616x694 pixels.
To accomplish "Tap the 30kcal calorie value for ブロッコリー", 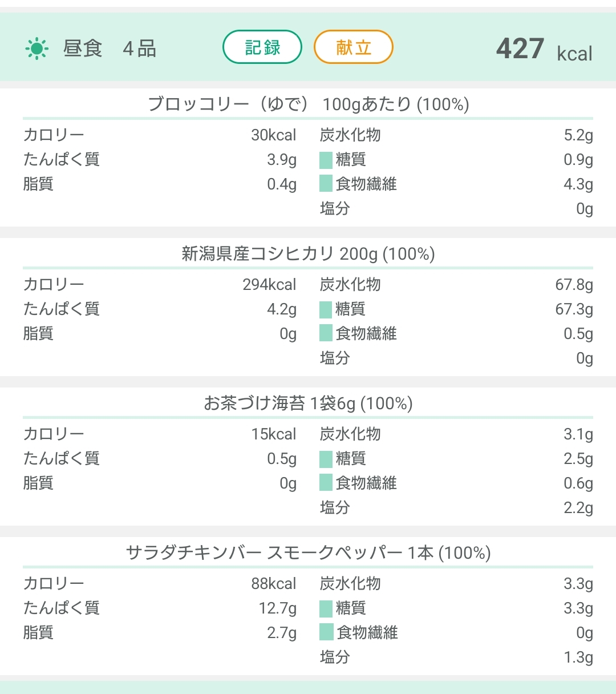I will tap(273, 135).
